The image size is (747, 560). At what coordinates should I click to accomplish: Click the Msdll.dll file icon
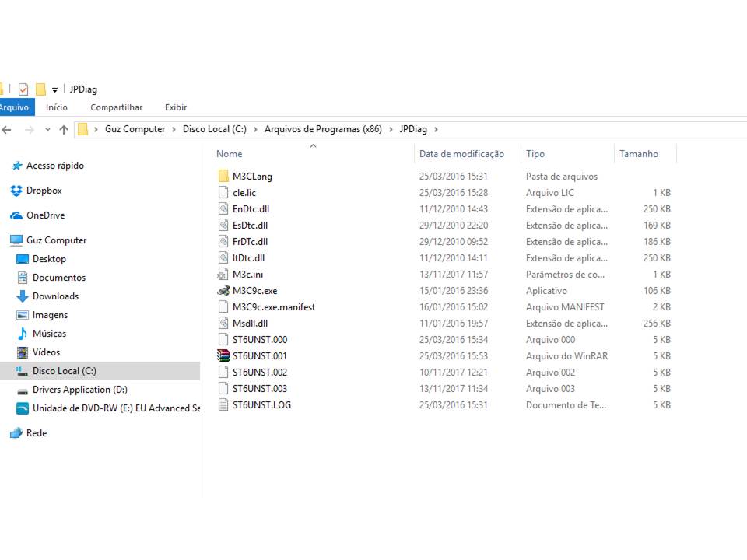tap(223, 324)
